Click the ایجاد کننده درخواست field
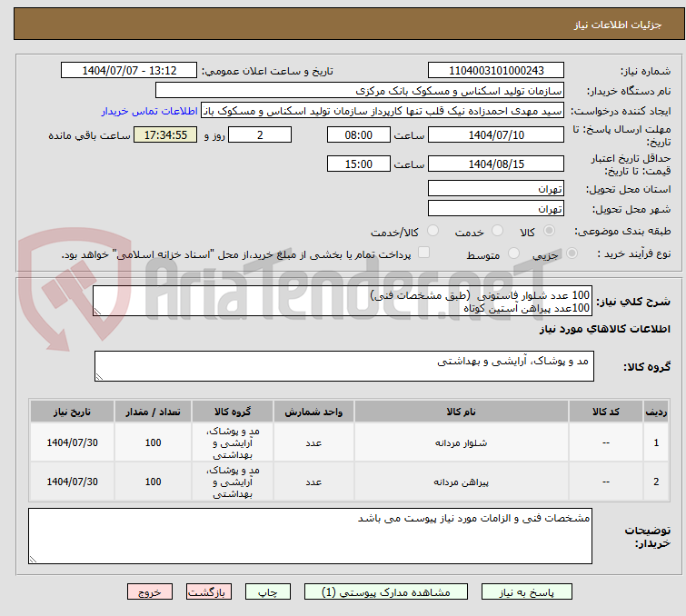The height and width of the screenshot is (616, 686). tap(383, 111)
